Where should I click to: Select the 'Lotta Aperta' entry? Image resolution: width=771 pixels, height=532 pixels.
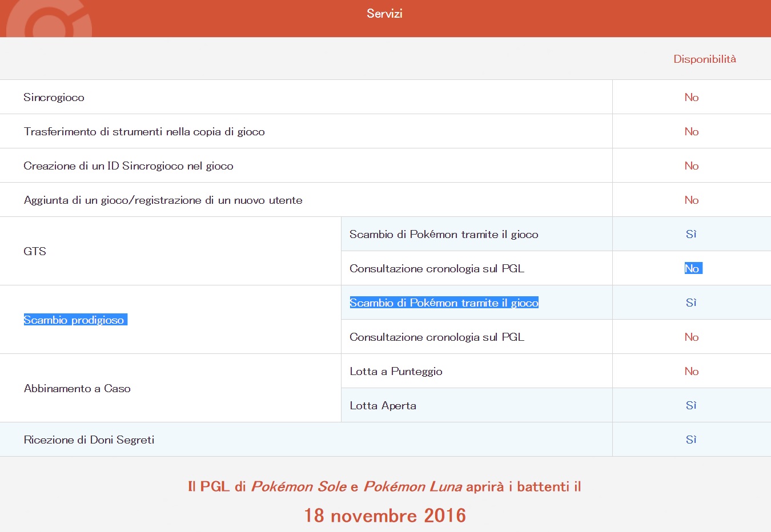pos(383,405)
